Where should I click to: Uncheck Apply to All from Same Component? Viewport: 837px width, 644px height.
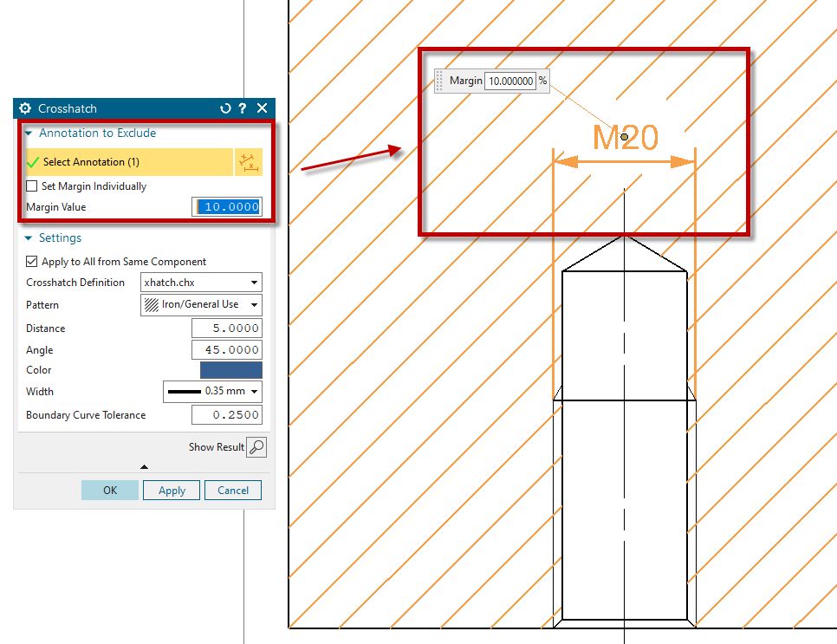click(x=32, y=262)
